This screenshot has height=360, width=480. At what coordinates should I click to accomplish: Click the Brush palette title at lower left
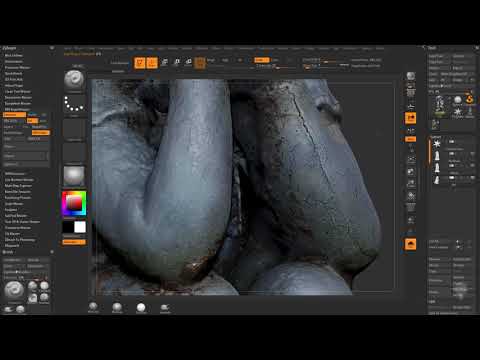[7, 252]
